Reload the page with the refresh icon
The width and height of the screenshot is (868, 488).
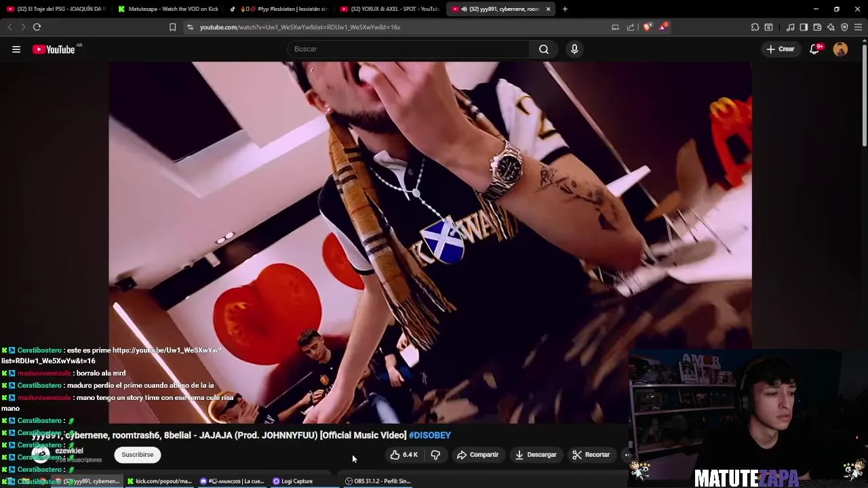37,27
